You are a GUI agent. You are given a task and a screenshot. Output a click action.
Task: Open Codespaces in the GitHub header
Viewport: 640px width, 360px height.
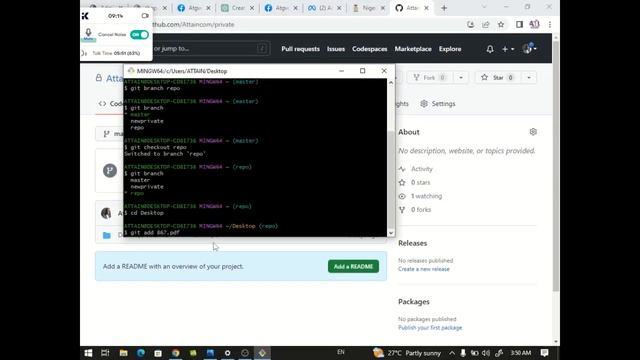click(369, 49)
